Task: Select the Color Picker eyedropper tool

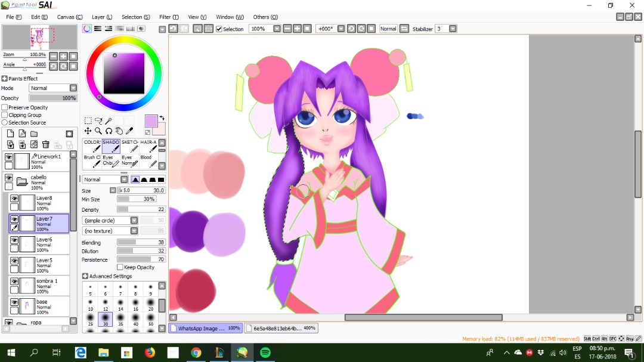Action: point(129,131)
